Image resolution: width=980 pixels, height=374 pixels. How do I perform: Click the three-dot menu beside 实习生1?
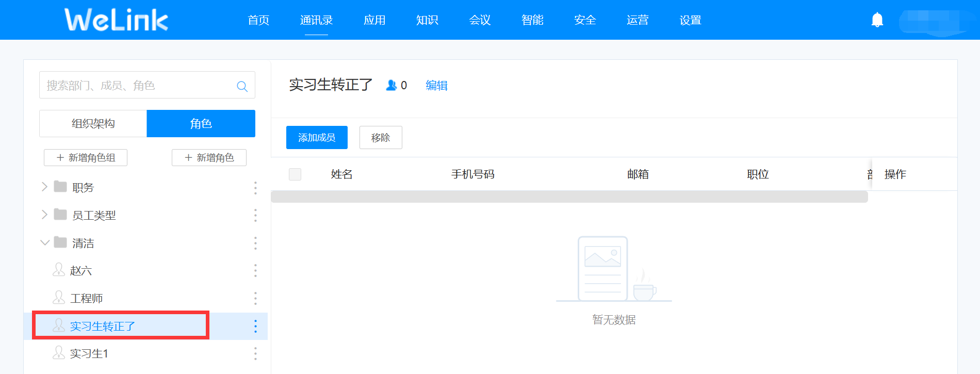[255, 354]
